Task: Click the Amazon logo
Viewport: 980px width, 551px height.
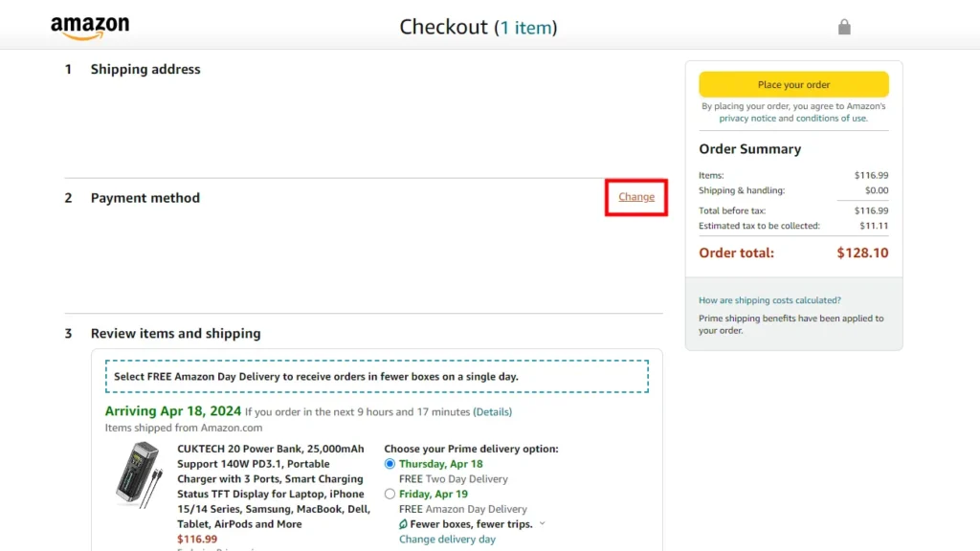Action: [90, 26]
